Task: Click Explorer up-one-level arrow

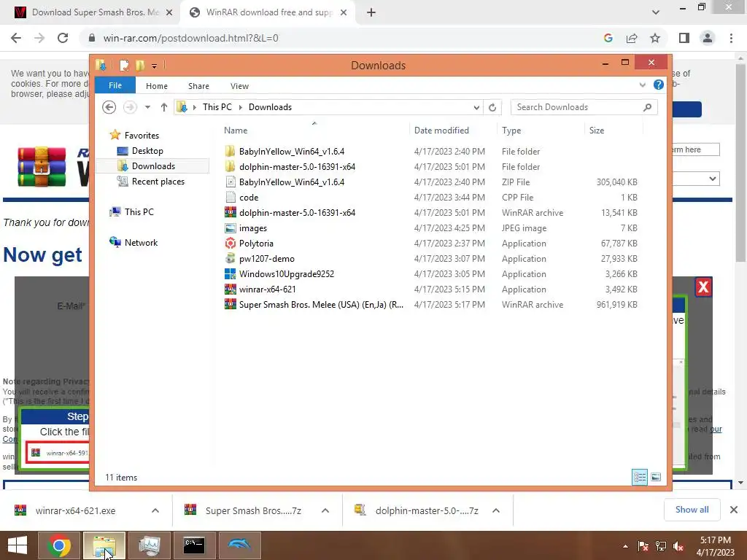Action: click(164, 107)
